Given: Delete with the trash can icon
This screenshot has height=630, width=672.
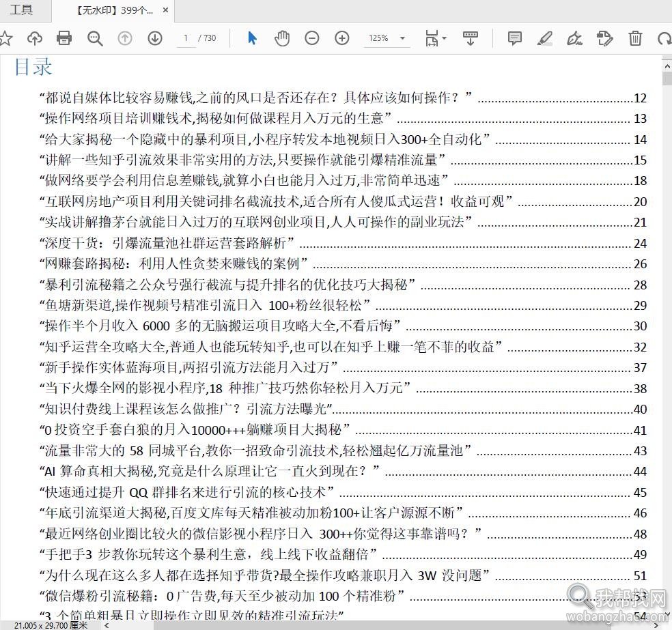Looking at the screenshot, I should coord(635,38).
